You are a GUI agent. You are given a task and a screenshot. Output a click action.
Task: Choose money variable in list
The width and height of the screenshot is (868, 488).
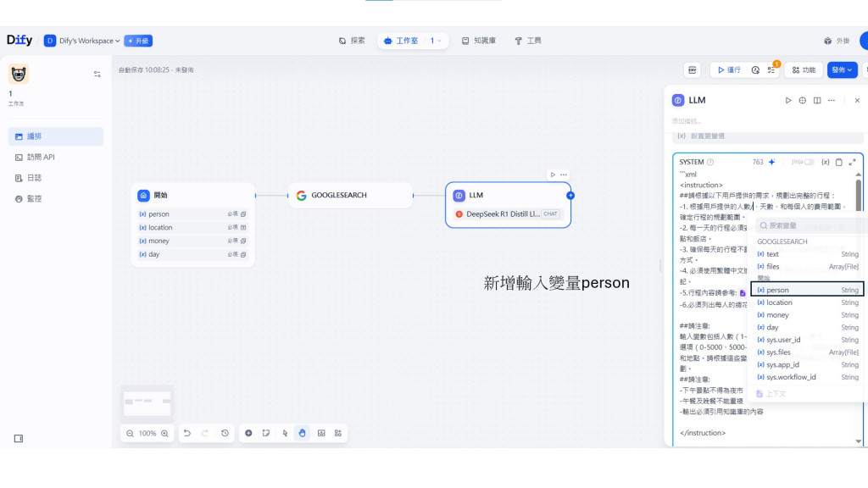(x=808, y=315)
